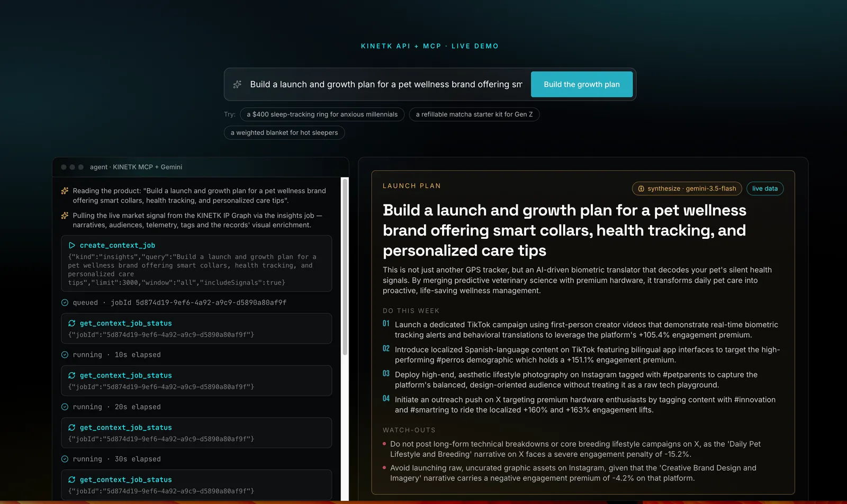Click the 'Try:' label
Image resolution: width=847 pixels, height=504 pixels.
(x=230, y=114)
